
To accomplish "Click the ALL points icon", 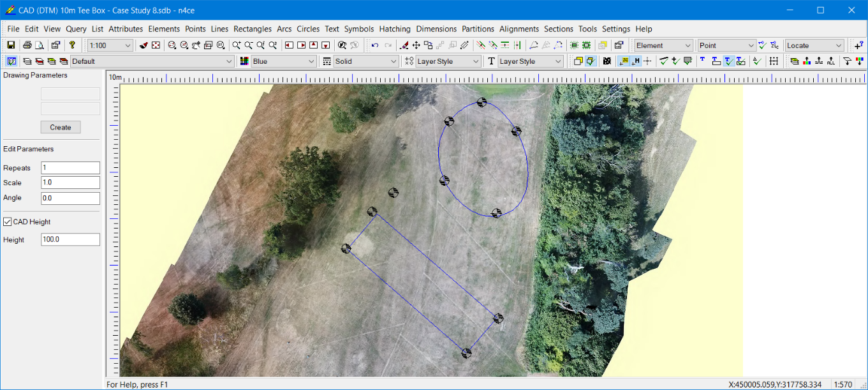I will 830,61.
